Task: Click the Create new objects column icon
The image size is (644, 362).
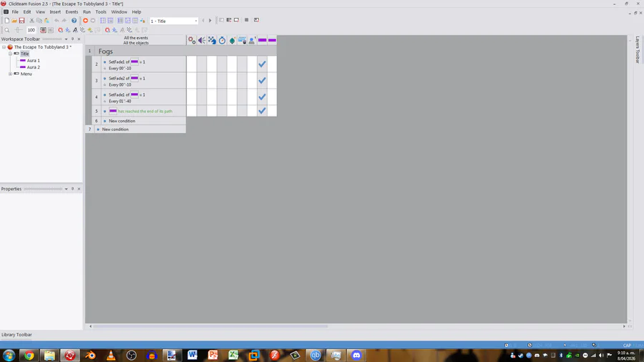Action: pos(232,40)
